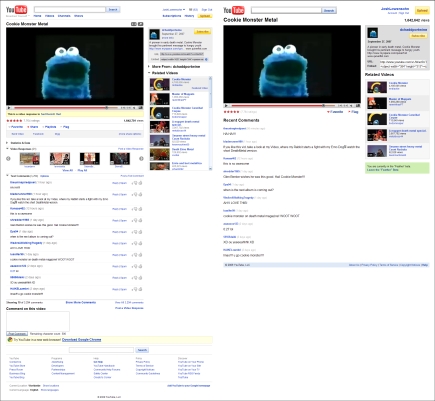This screenshot has height=401, width=435.
Task: Play the video in the left page player
Action: tap(9, 108)
